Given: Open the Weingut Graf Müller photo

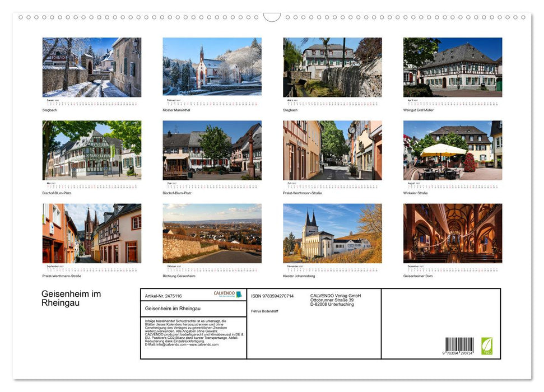Looking at the screenshot, I should (x=453, y=67).
